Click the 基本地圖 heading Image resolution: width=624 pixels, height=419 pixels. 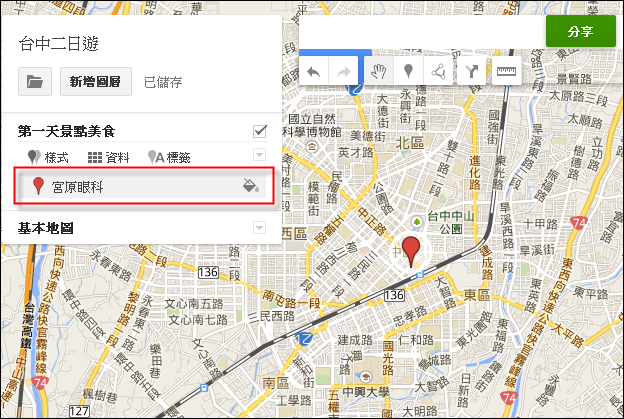pos(46,228)
